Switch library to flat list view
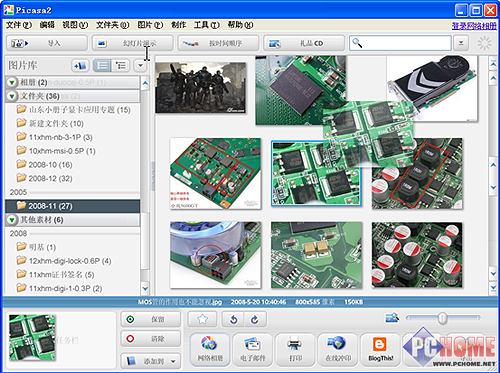Screen dimensions: 500x373 (x=102, y=65)
